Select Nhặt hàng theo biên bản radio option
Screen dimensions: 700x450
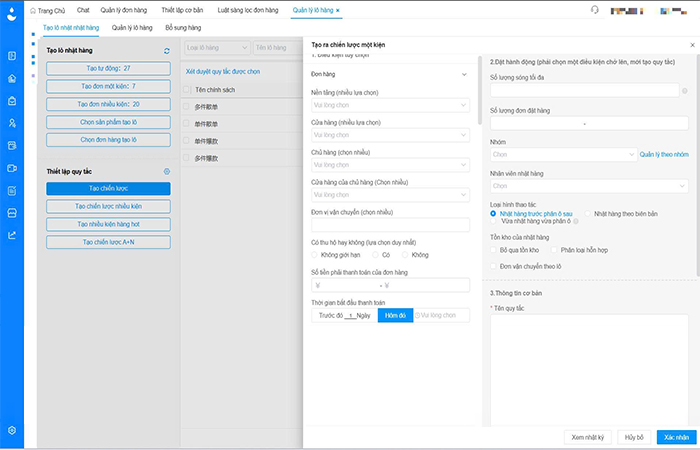[x=586, y=214]
